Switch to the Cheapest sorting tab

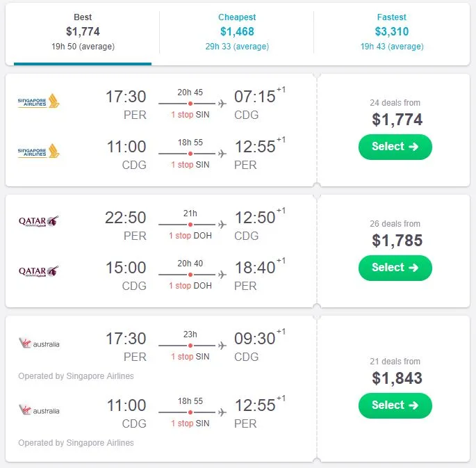pos(237,32)
